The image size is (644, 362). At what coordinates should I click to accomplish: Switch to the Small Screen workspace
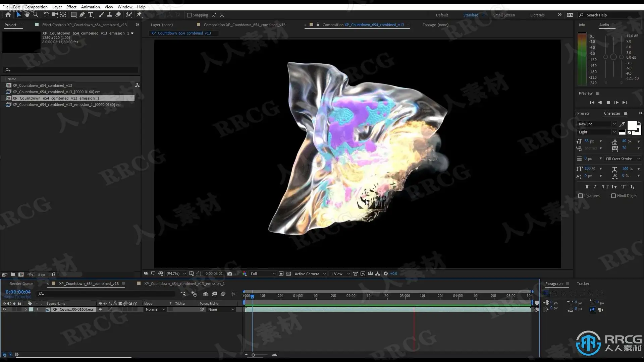(504, 15)
